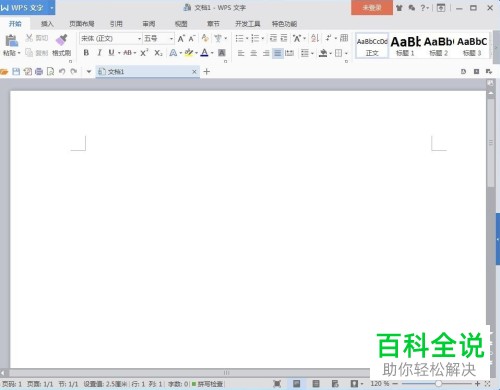Expand quick access toolbar dropdown arrow
This screenshot has height=390, width=500.
click(89, 71)
